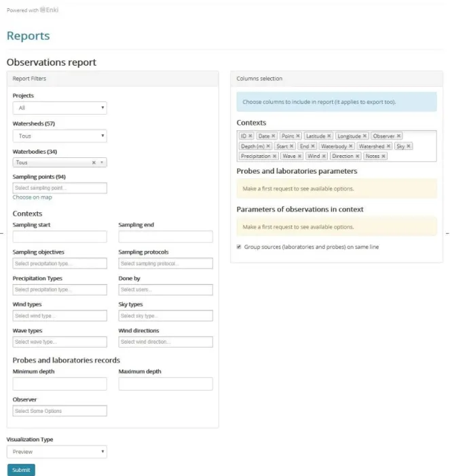Screen dimensions: 450x476
Task: Click the Enki logo at top
Action: pos(50,9)
